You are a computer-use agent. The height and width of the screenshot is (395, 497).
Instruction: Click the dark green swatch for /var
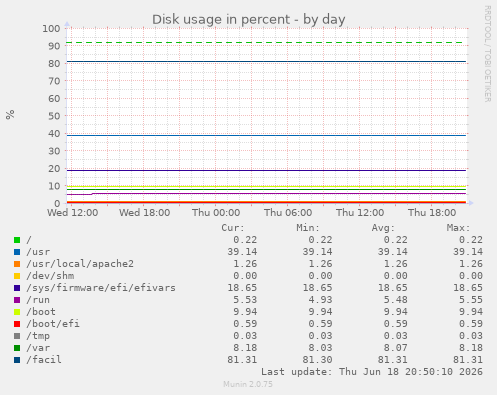click(17, 348)
